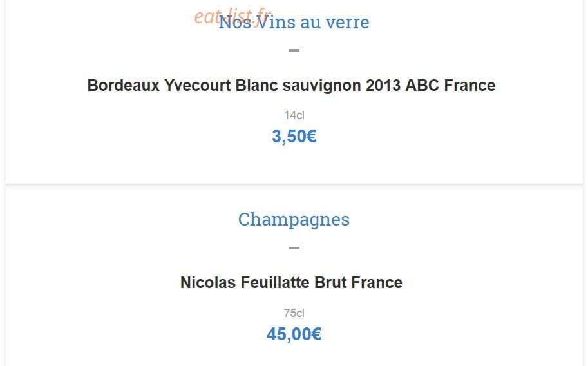Viewport: 588px width, 366px height.
Task: Click the Bordeaux Yvecourt Blanc sauvignon title
Action: pyautogui.click(x=291, y=86)
